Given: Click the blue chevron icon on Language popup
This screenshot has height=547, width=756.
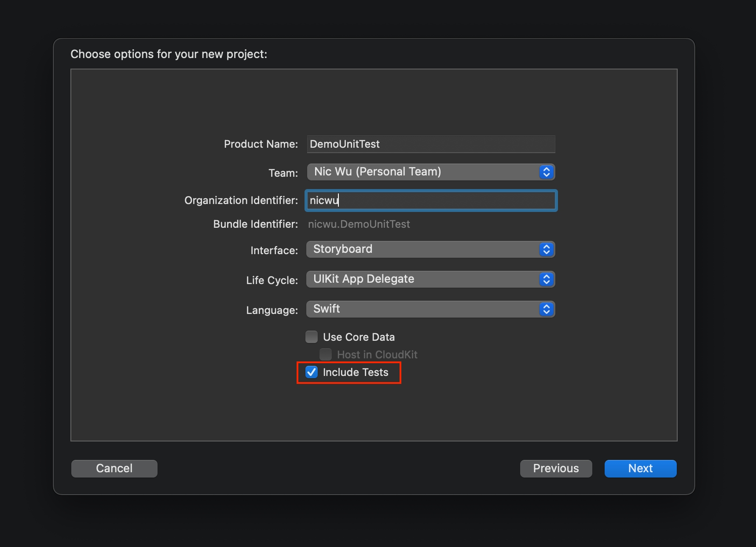Looking at the screenshot, I should click(546, 309).
